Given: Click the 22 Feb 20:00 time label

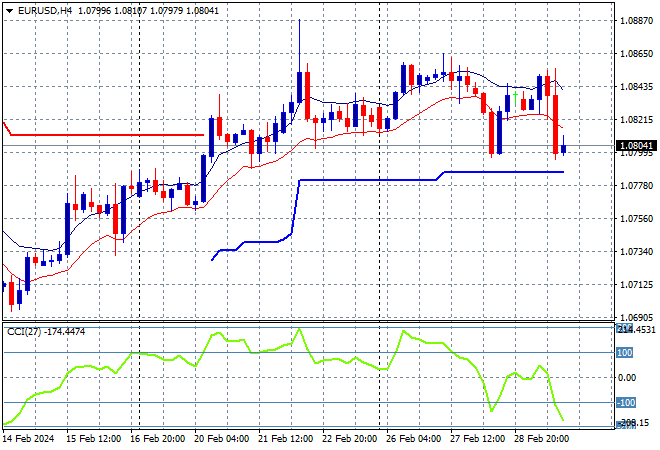Looking at the screenshot, I should click(349, 439).
